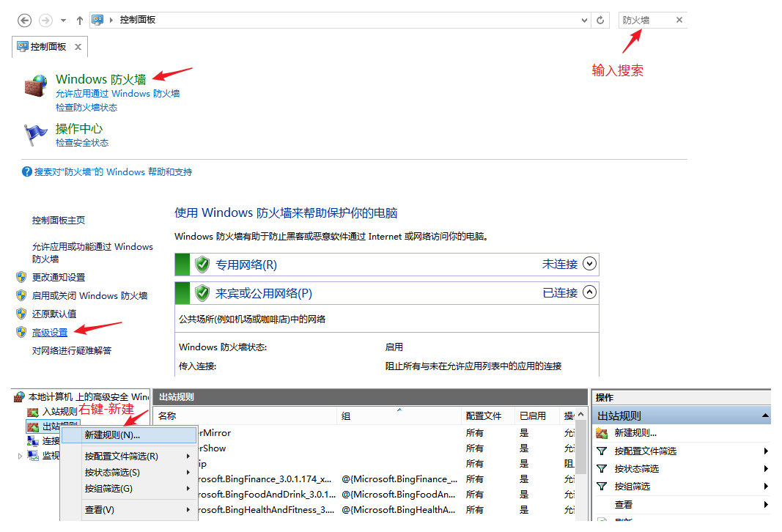Expand the 专用网络(R) section chevron
Viewport: 782px width, 532px height.
(589, 264)
